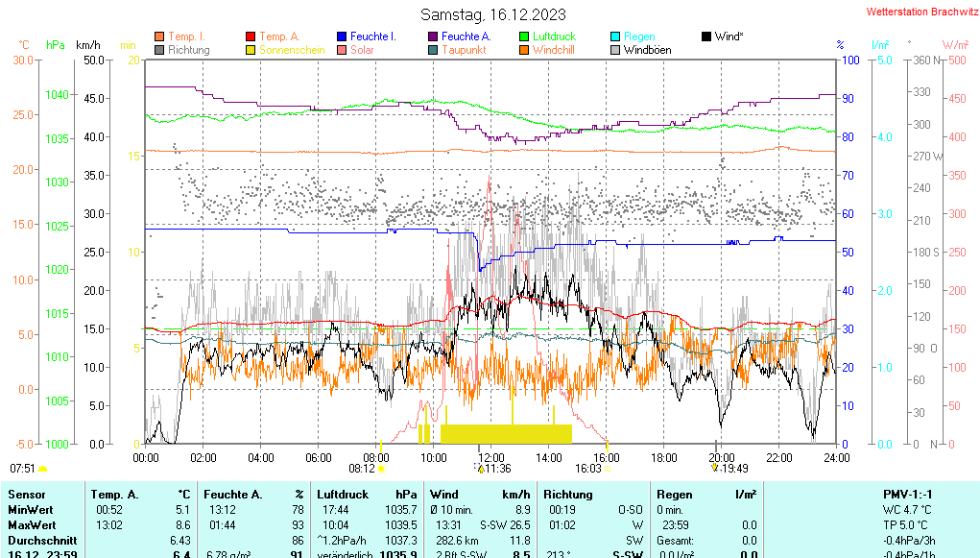980x558 pixels.
Task: Click the black Wind legend box
Action: point(706,36)
